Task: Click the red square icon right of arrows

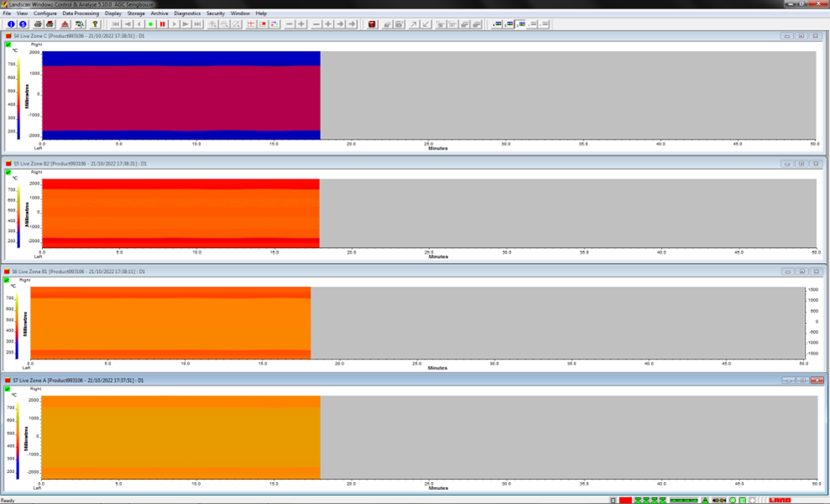Action: (372, 24)
